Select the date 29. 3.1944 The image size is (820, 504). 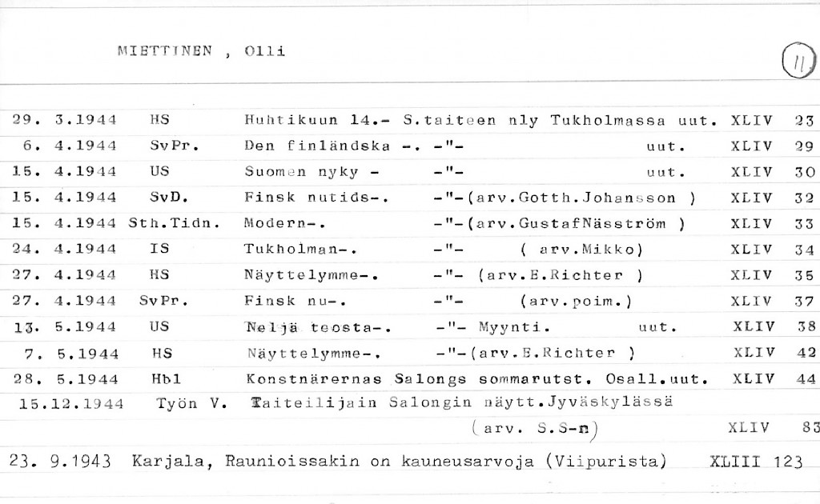click(x=65, y=121)
